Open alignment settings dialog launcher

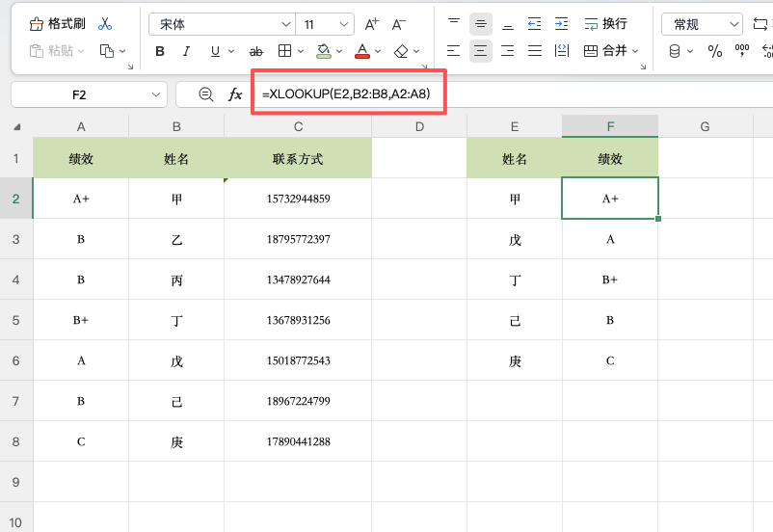pyautogui.click(x=643, y=66)
